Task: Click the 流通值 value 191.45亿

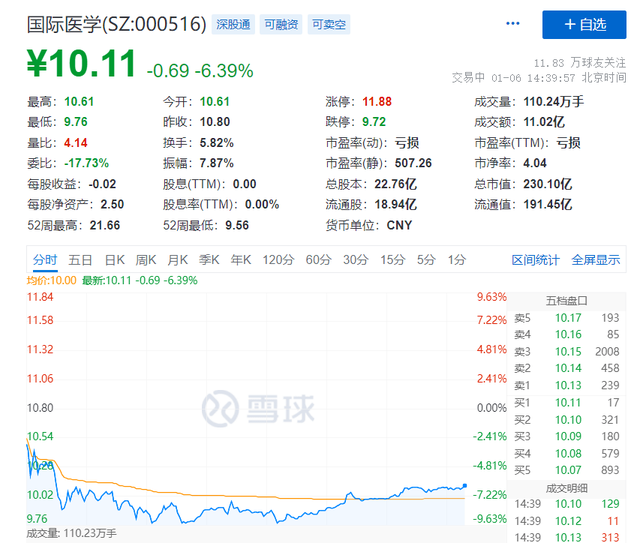Action: tap(548, 205)
